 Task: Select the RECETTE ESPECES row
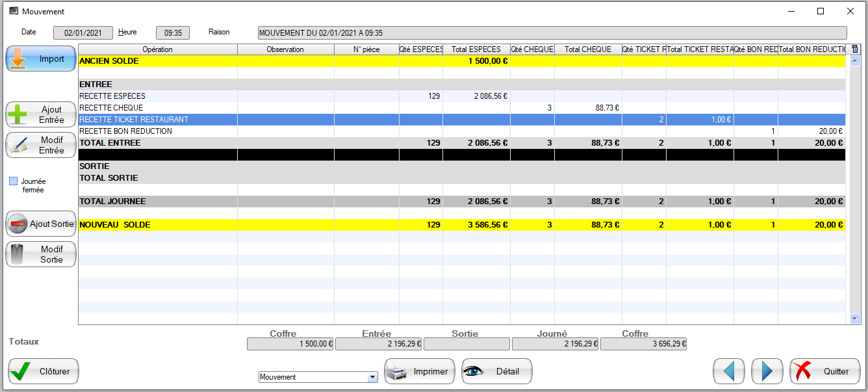point(157,96)
